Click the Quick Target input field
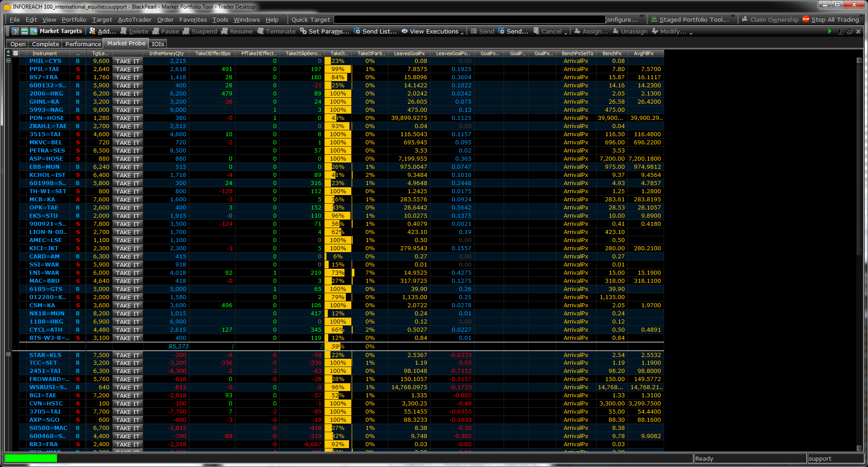Screen dimensions: 868x467 tap(469, 19)
